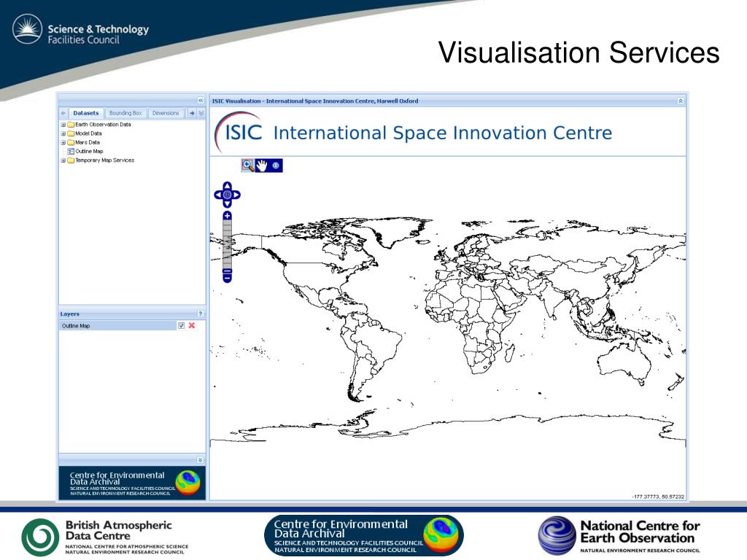This screenshot has width=747, height=560.
Task: Select Outline Map in the datasets tree
Action: click(89, 152)
